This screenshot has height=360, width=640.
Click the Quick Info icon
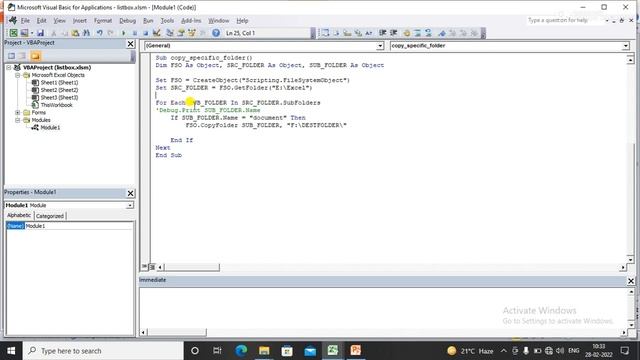tap(347, 33)
